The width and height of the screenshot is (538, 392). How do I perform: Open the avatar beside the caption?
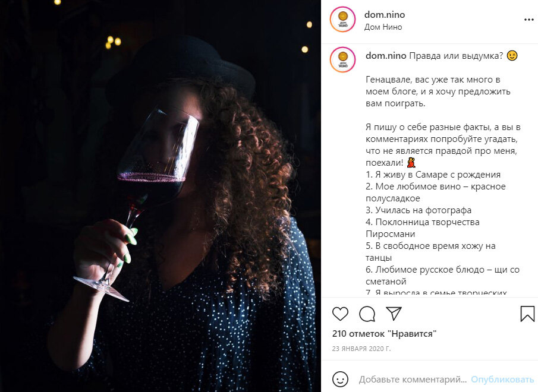pos(342,59)
